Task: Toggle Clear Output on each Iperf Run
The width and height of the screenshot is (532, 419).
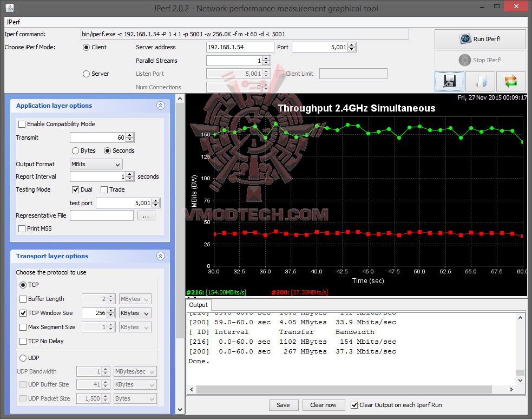Action: pos(354,405)
